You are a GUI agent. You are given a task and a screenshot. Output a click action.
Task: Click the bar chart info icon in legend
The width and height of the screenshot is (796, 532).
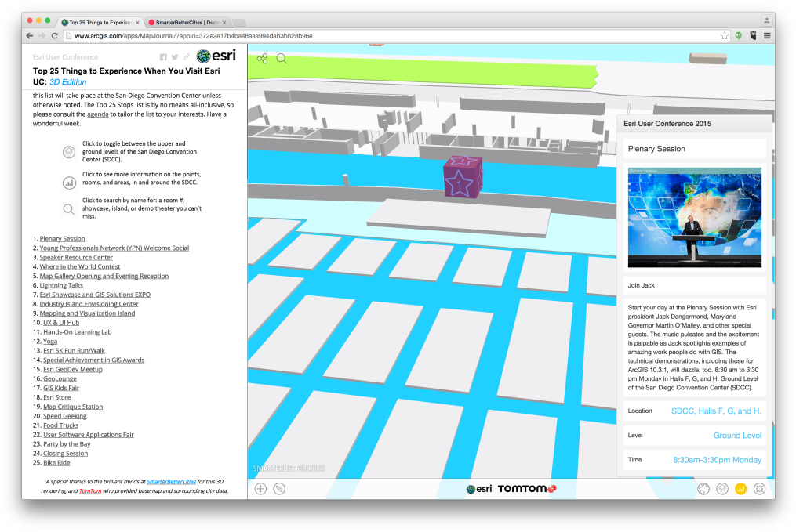point(69,183)
